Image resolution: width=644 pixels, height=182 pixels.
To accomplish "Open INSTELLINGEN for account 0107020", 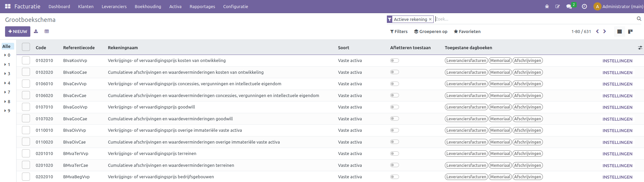I will pos(617,119).
